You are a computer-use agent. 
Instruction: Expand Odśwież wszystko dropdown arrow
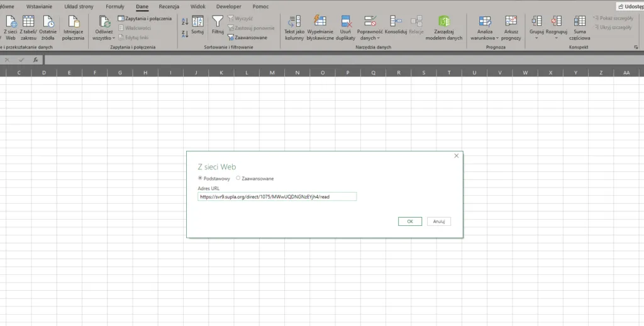(114, 38)
